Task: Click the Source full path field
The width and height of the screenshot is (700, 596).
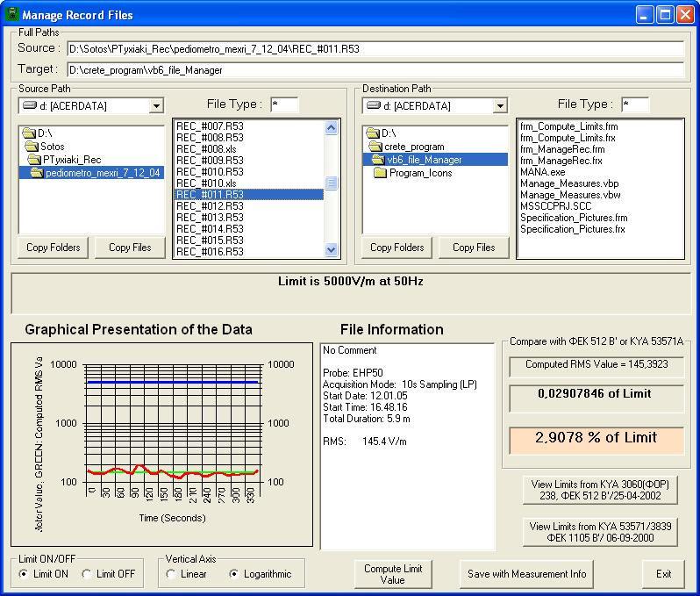Action: pos(375,48)
